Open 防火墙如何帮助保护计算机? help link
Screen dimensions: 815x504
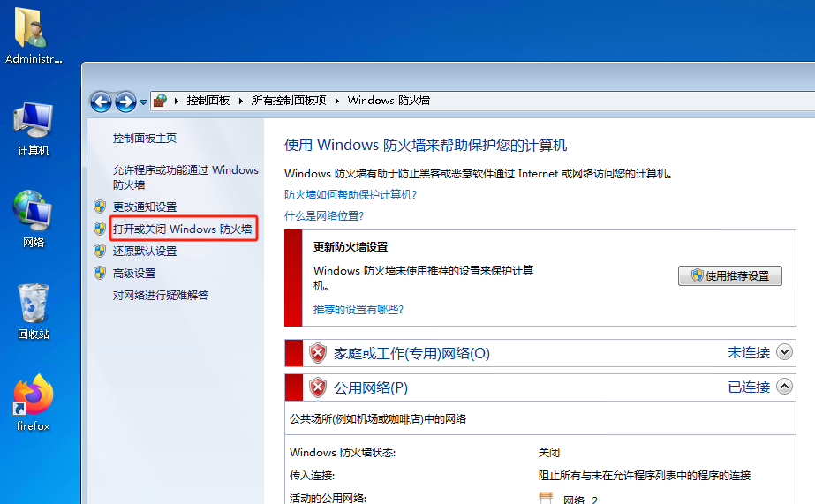click(351, 194)
